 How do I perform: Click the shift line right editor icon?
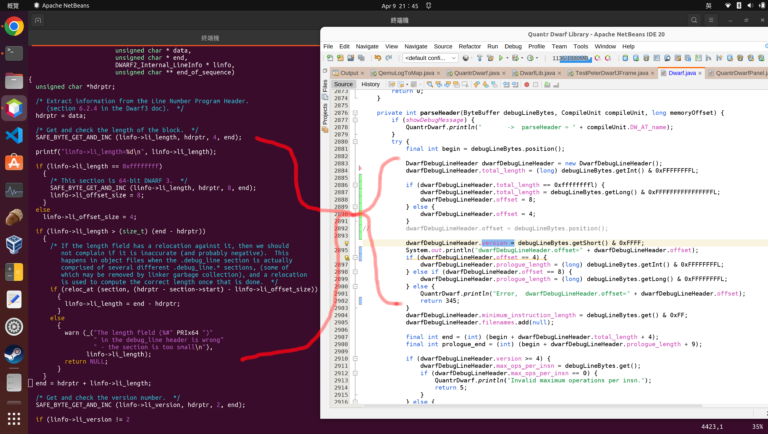(x=515, y=84)
